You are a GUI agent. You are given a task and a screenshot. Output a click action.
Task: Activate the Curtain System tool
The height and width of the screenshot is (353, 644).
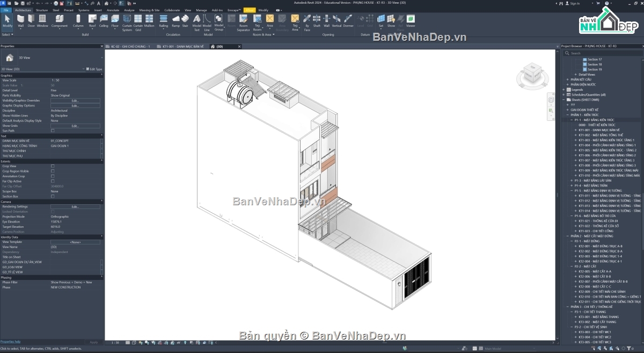click(127, 23)
